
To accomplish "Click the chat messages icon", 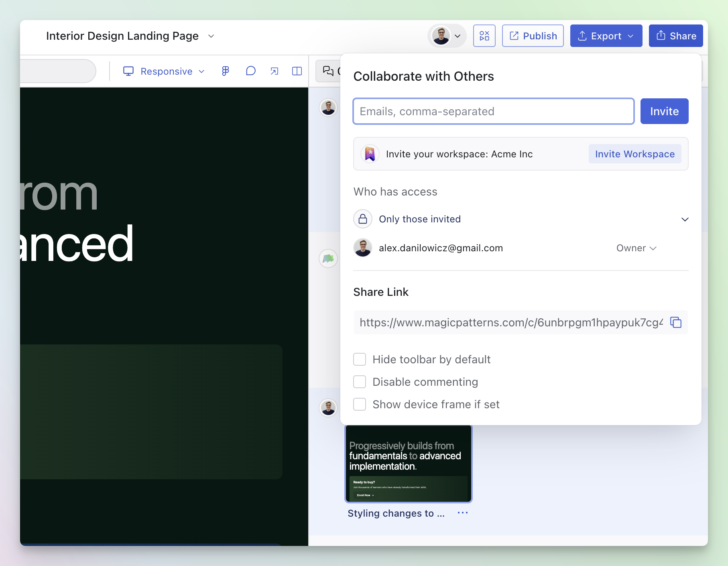I will tap(328, 71).
